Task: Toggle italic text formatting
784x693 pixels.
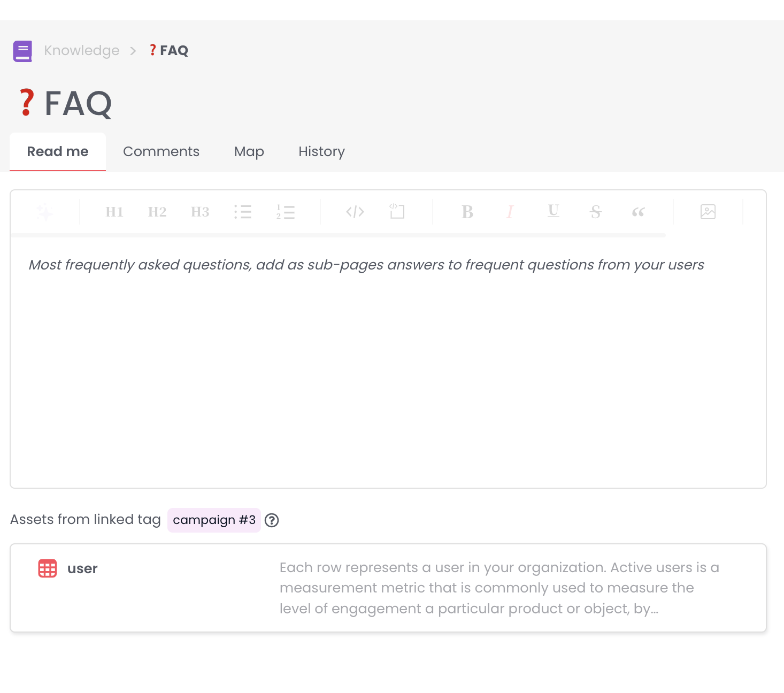Action: (x=510, y=212)
